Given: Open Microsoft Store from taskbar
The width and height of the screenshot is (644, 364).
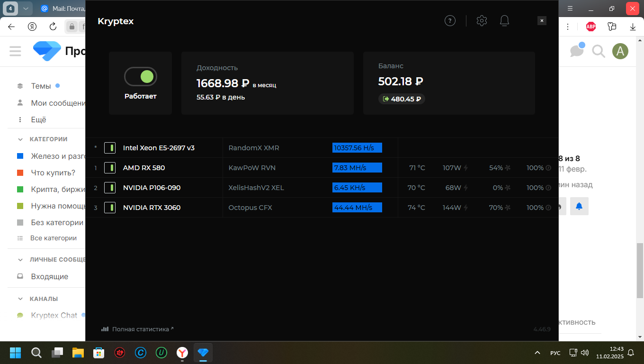Looking at the screenshot, I should (x=98, y=353).
